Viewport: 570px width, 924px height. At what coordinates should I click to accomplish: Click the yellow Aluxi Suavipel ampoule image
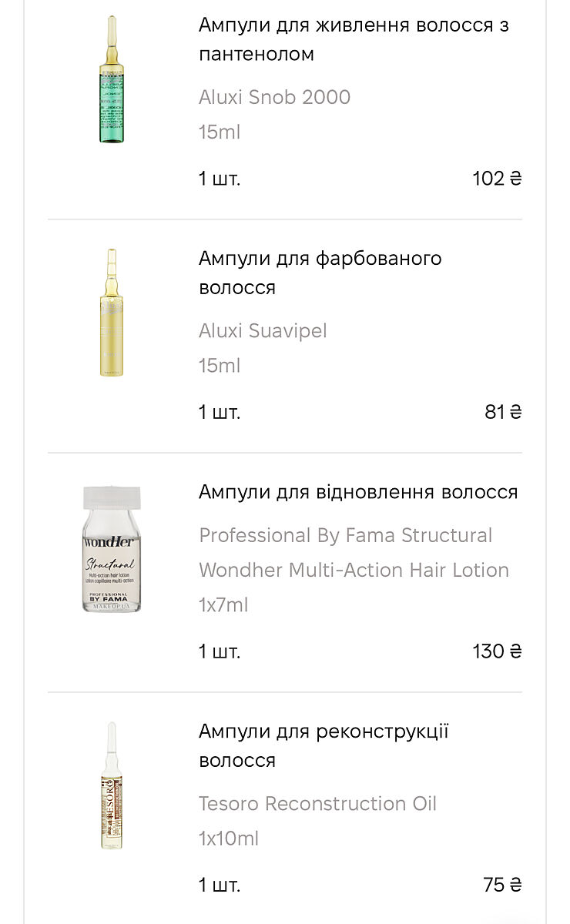click(x=112, y=313)
